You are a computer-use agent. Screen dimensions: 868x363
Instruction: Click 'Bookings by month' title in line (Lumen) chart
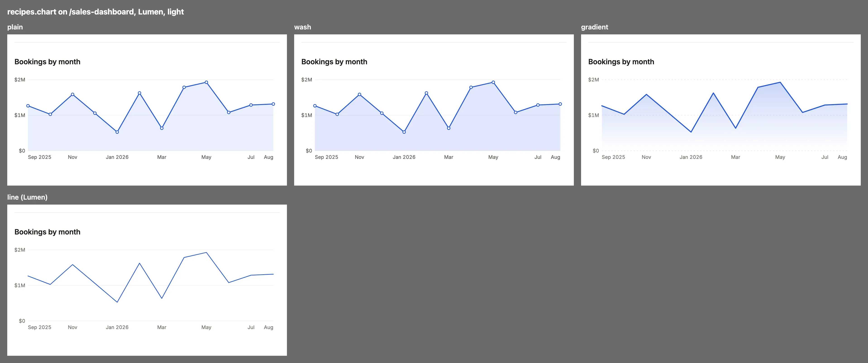(x=48, y=232)
